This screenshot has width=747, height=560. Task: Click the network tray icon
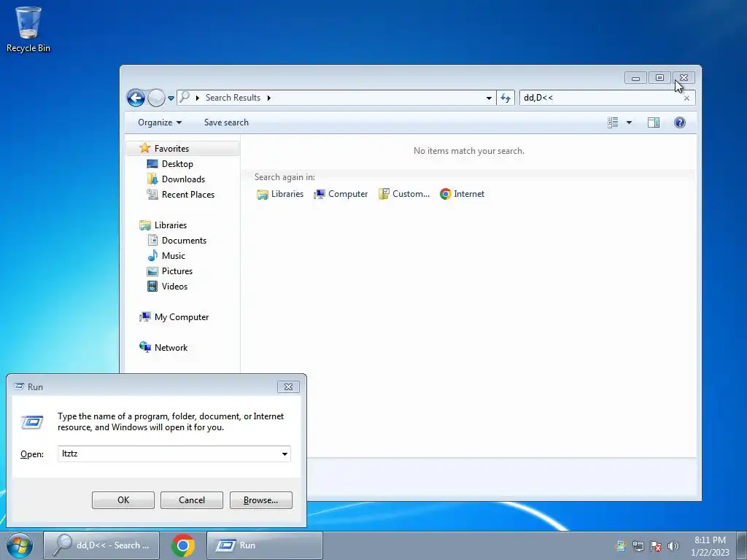click(x=638, y=546)
